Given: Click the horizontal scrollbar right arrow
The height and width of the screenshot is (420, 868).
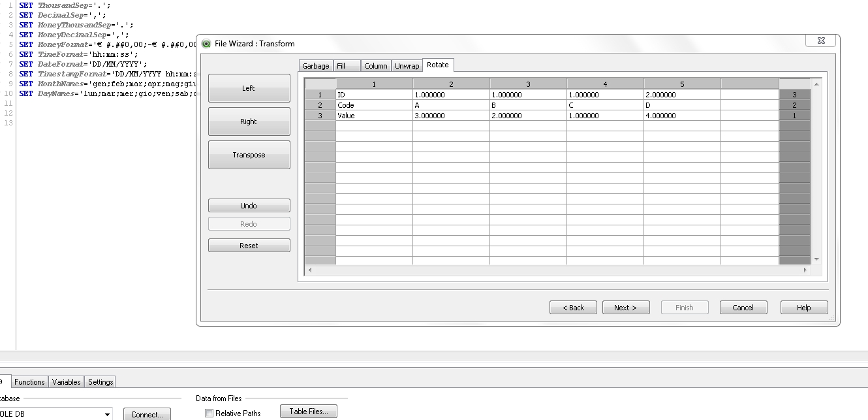Looking at the screenshot, I should pyautogui.click(x=806, y=269).
